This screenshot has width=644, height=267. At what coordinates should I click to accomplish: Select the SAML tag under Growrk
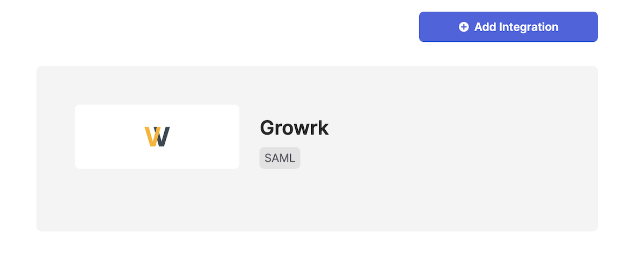point(280,158)
